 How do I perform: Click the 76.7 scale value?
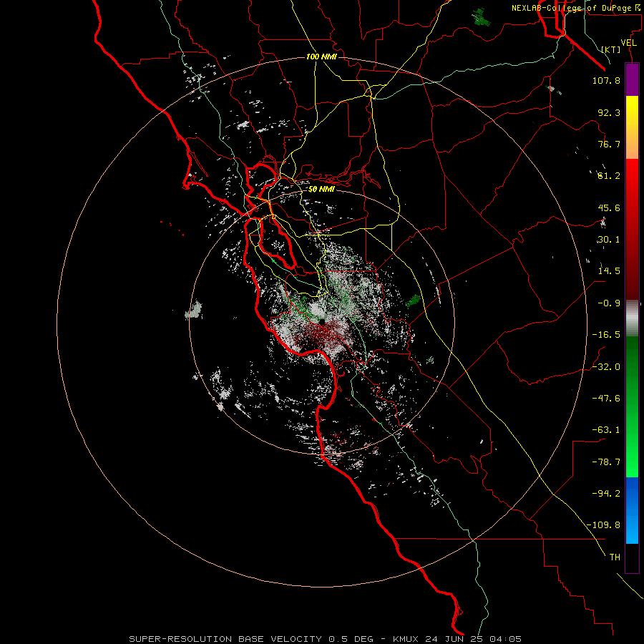click(609, 144)
